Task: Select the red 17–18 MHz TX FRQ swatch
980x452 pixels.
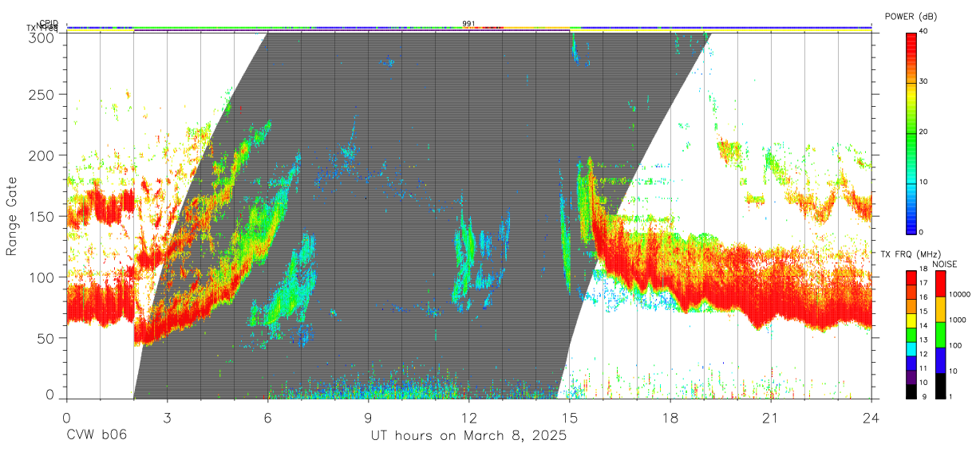Action: [911, 277]
